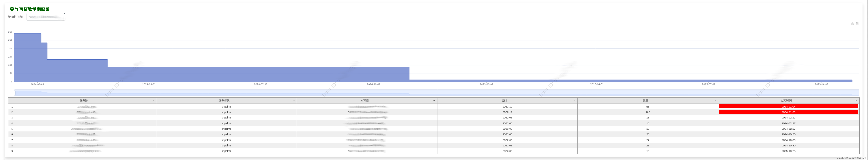This screenshot has height=160, width=868.
Task: Open the chart data view icon
Action: click(857, 24)
